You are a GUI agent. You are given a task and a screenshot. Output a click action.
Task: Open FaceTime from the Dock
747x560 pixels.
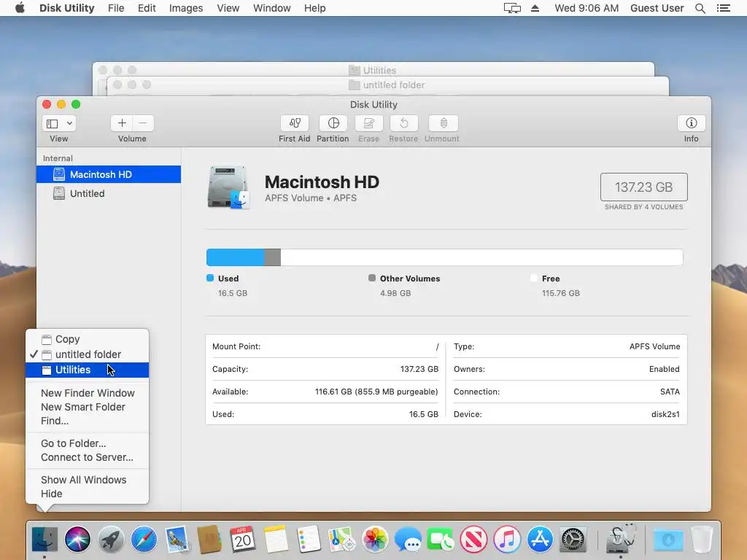(x=441, y=540)
